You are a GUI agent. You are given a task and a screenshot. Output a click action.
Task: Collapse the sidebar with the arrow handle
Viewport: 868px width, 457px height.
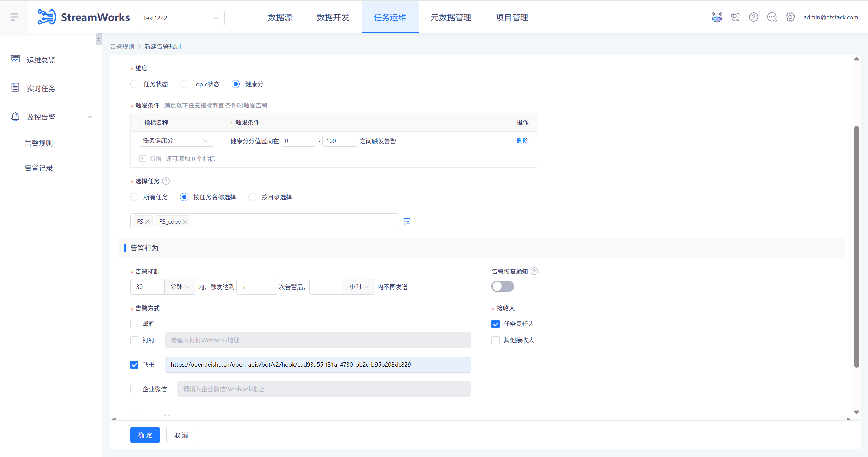click(99, 39)
